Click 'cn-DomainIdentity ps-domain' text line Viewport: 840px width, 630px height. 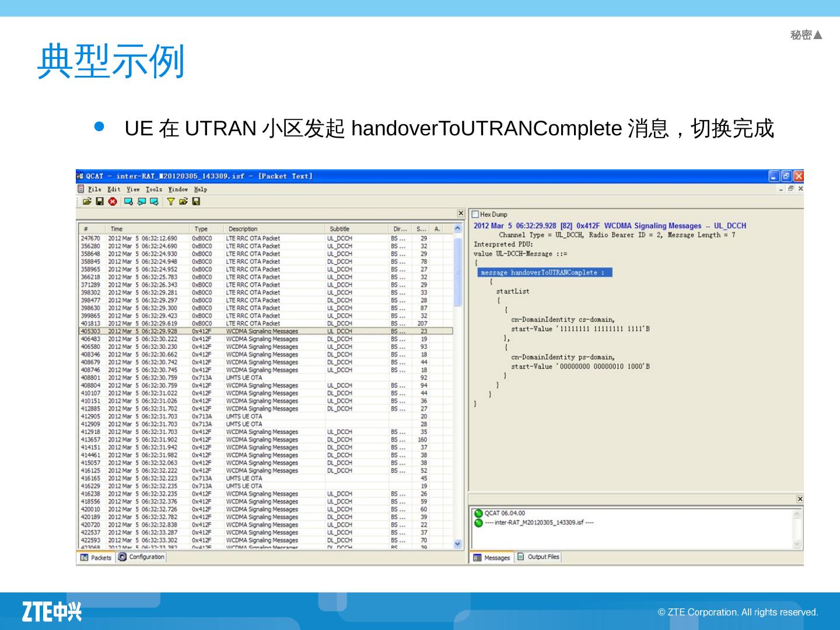pos(563,357)
